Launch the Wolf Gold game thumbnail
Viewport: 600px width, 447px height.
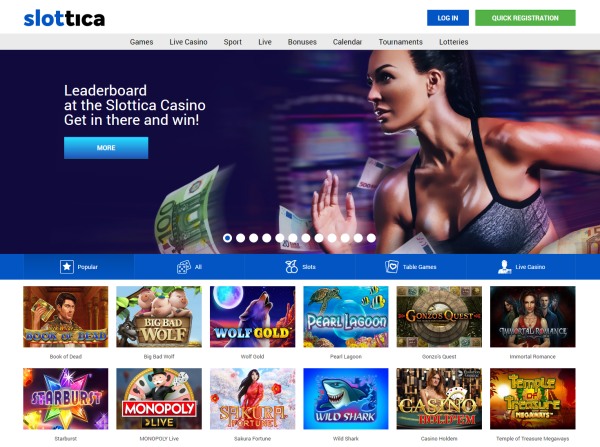point(253,316)
